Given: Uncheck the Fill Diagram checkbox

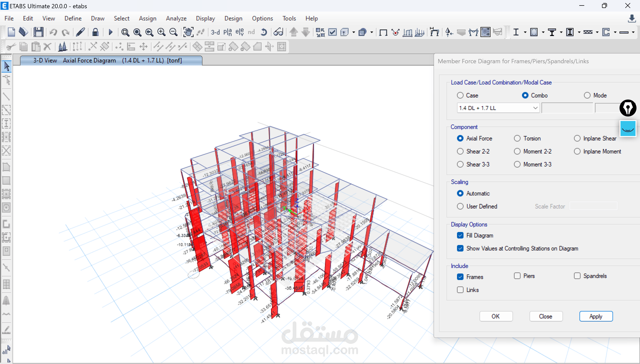Looking at the screenshot, I should click(x=460, y=235).
